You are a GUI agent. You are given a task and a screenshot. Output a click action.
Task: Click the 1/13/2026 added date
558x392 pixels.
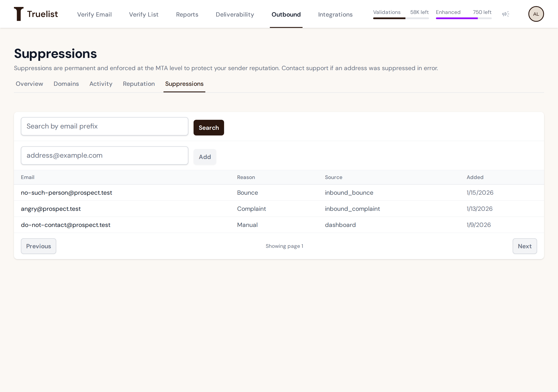[x=480, y=209]
